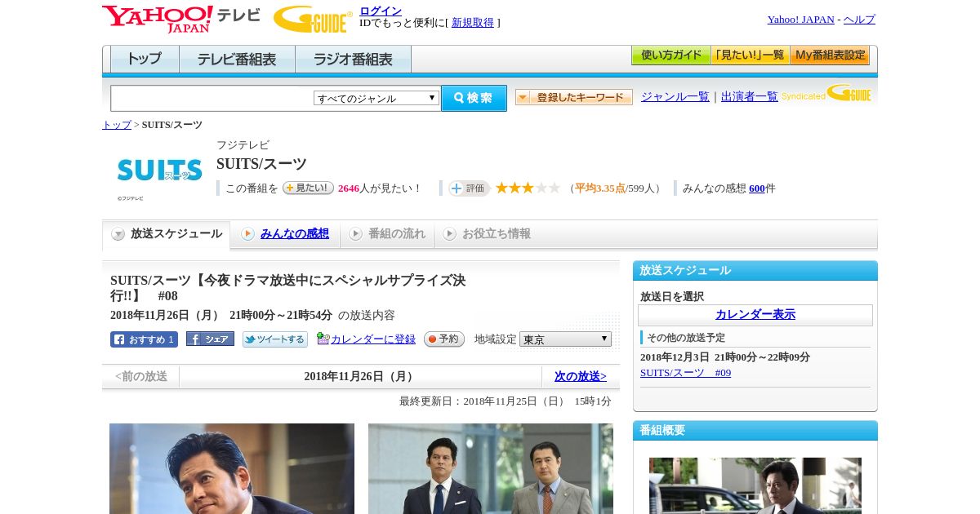Open the すべてのジャンル genre dropdown
980x514 pixels.
click(376, 98)
